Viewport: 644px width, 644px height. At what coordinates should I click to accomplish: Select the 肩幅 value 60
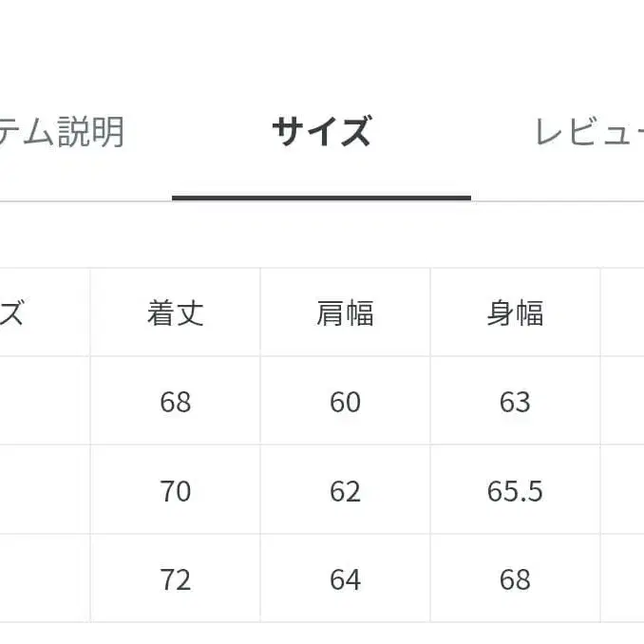345,402
